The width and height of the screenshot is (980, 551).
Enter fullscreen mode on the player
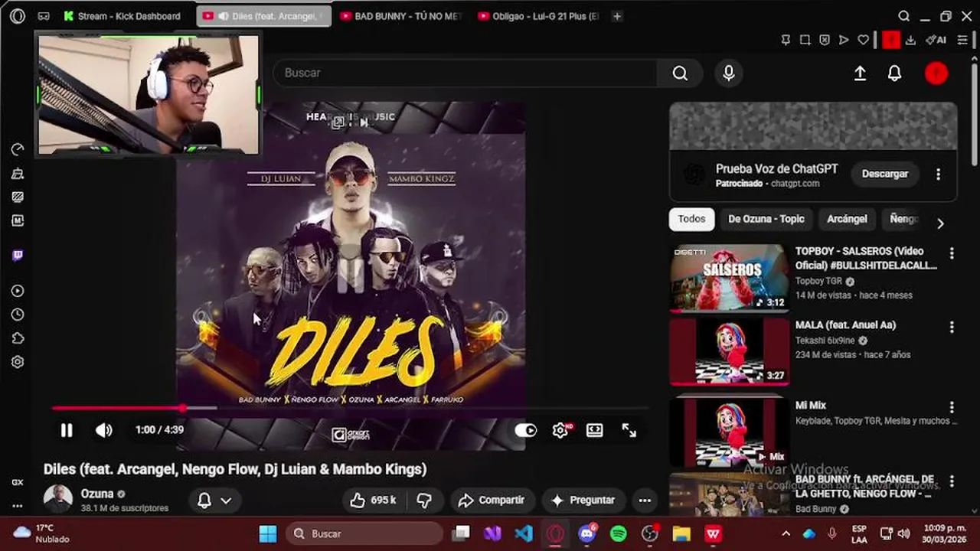(629, 430)
